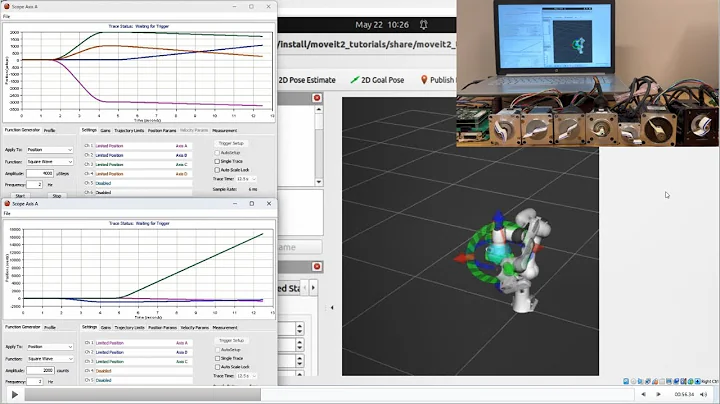Enable Auto Scale Lock in upper Scope window

217,170
